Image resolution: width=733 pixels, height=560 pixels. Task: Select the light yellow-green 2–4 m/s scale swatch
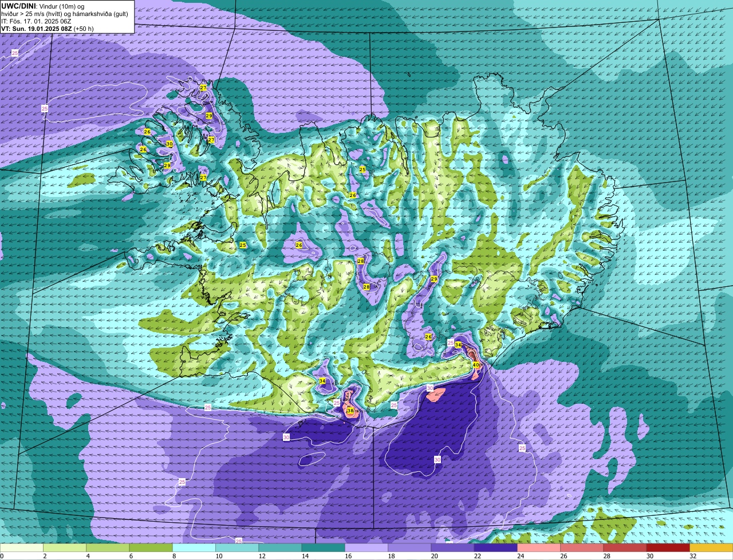65,548
